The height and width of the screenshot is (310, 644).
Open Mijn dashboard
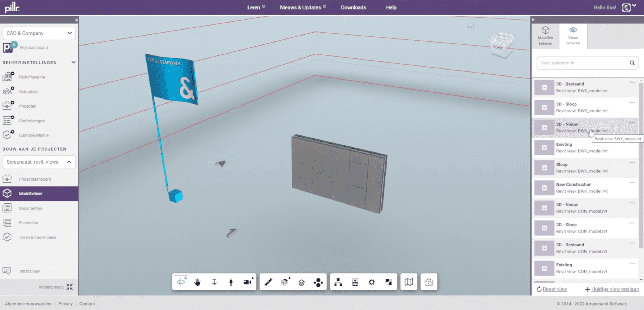[34, 47]
